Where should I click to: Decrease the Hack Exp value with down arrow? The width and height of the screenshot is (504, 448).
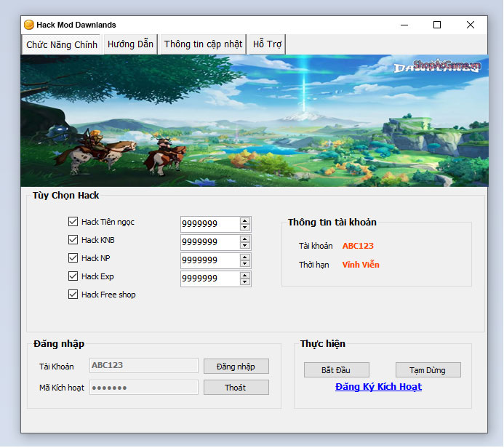pos(245,282)
